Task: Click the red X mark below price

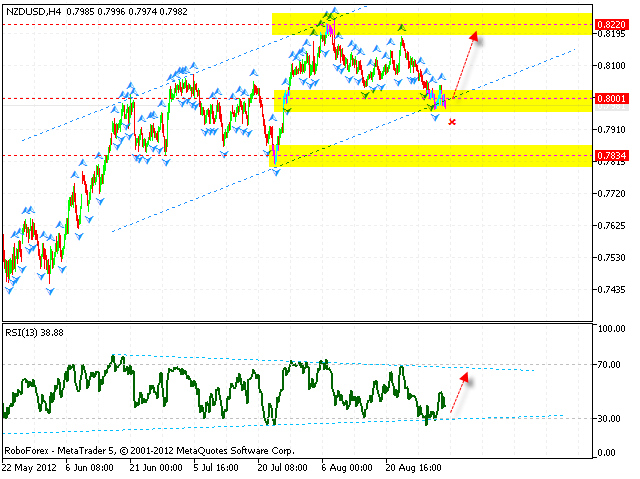Action: (x=453, y=122)
